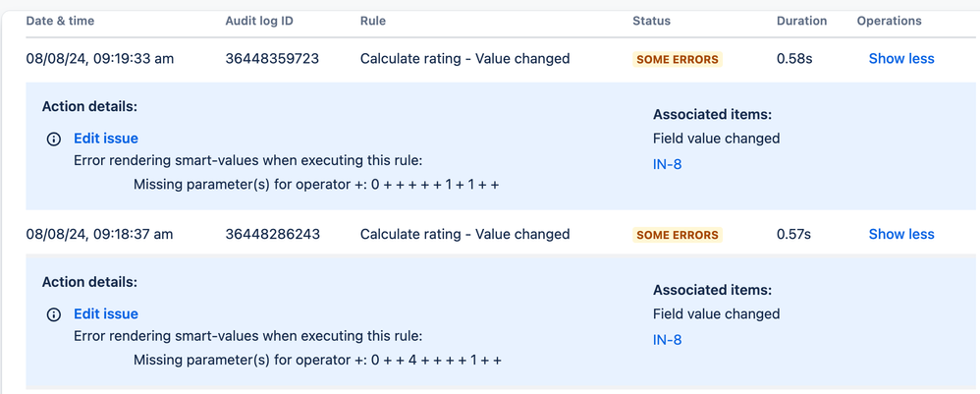Viewport: 980px width, 394px height.
Task: Select the Duration column header
Action: tap(802, 21)
